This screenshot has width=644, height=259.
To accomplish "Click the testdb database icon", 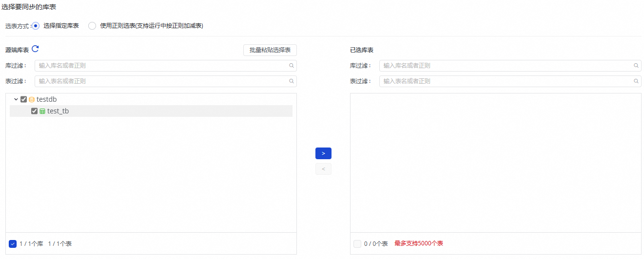I will (x=32, y=99).
